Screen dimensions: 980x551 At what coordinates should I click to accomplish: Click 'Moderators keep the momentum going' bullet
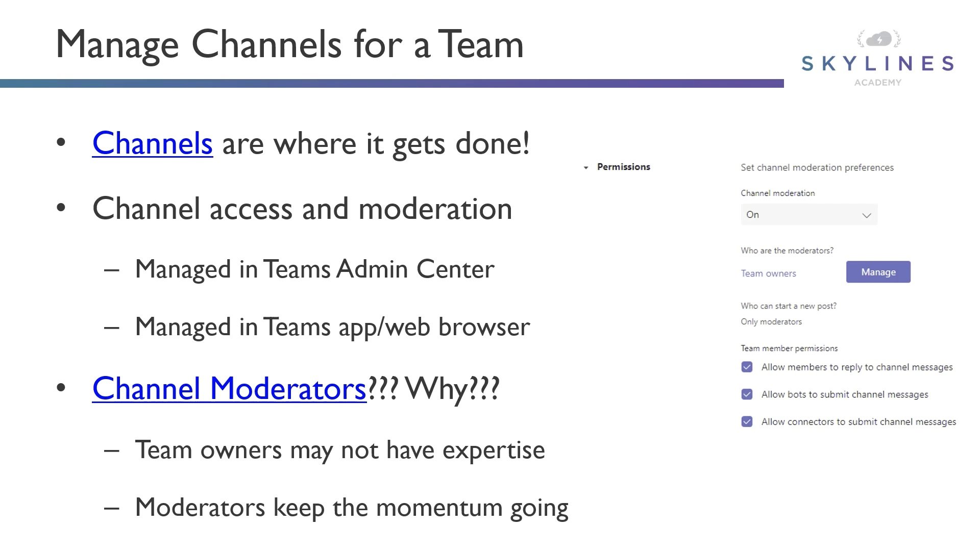click(x=352, y=508)
